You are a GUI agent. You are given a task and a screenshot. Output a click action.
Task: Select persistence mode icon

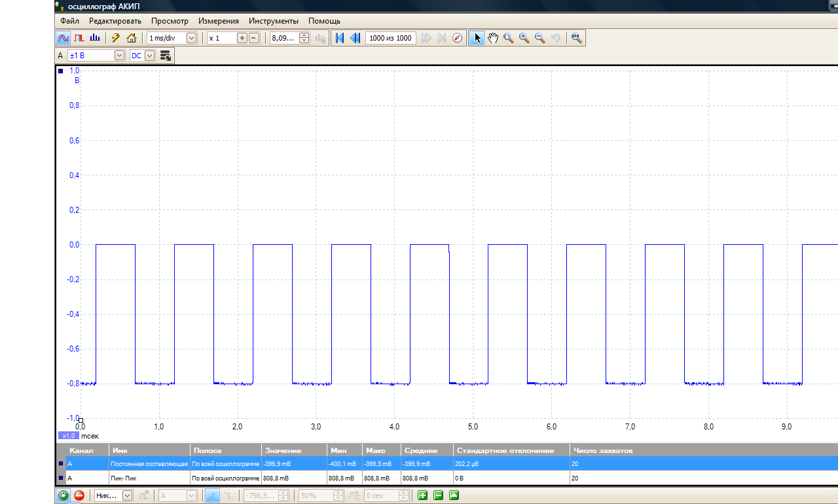pos(79,38)
